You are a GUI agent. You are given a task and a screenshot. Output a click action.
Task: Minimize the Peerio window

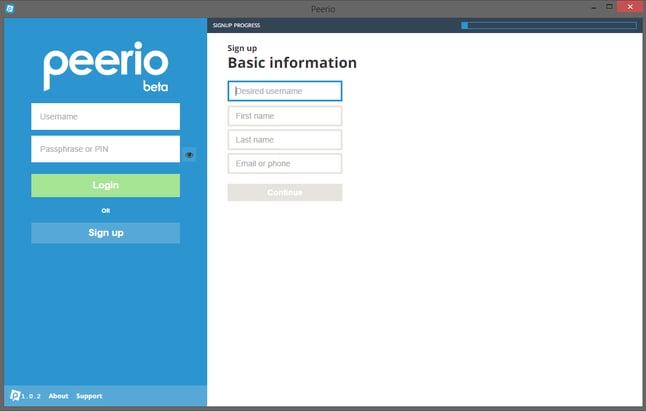coord(594,7)
